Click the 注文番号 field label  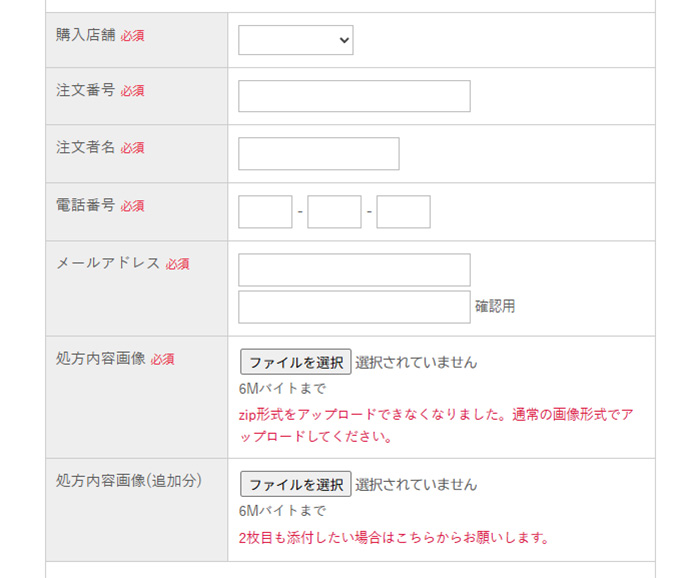pos(86,90)
